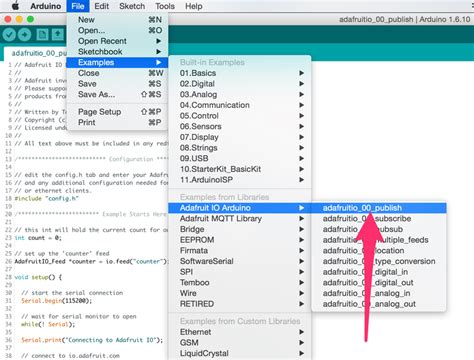Choose Save As... from the File menu
This screenshot has width=474, height=360.
coord(117,94)
